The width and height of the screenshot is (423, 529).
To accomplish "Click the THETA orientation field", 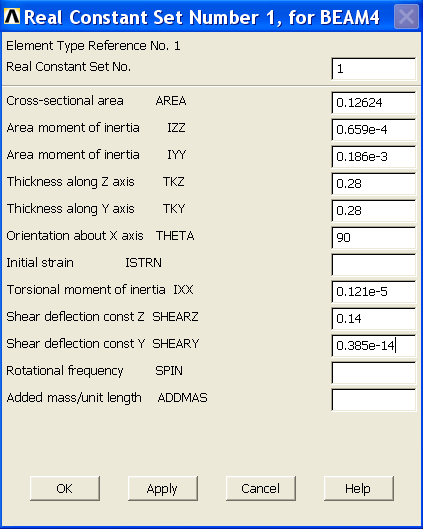I will [x=374, y=238].
